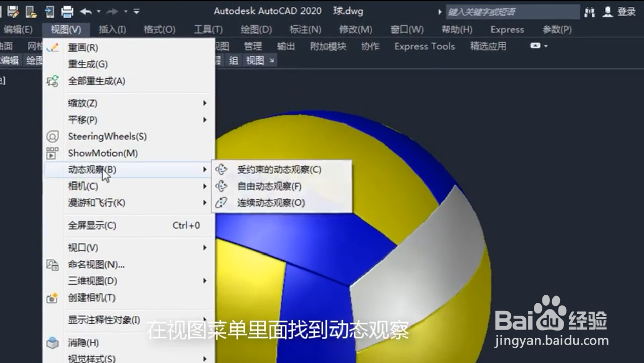
Task: Click the 连续动态观察(O) orbit icon
Action: (221, 203)
